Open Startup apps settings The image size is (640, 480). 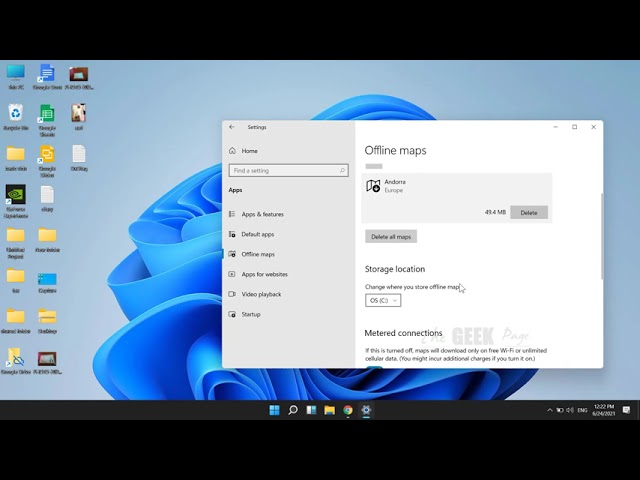point(251,314)
